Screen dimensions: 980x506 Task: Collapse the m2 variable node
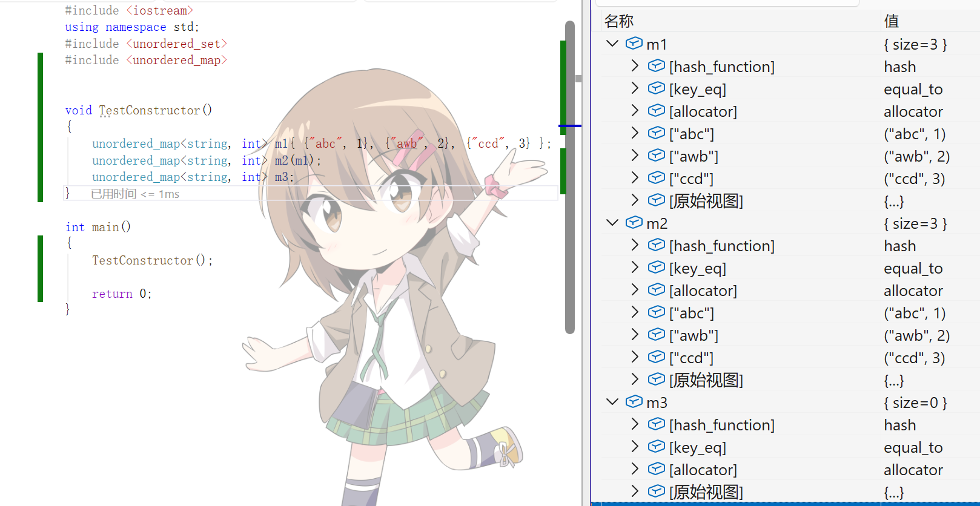612,223
